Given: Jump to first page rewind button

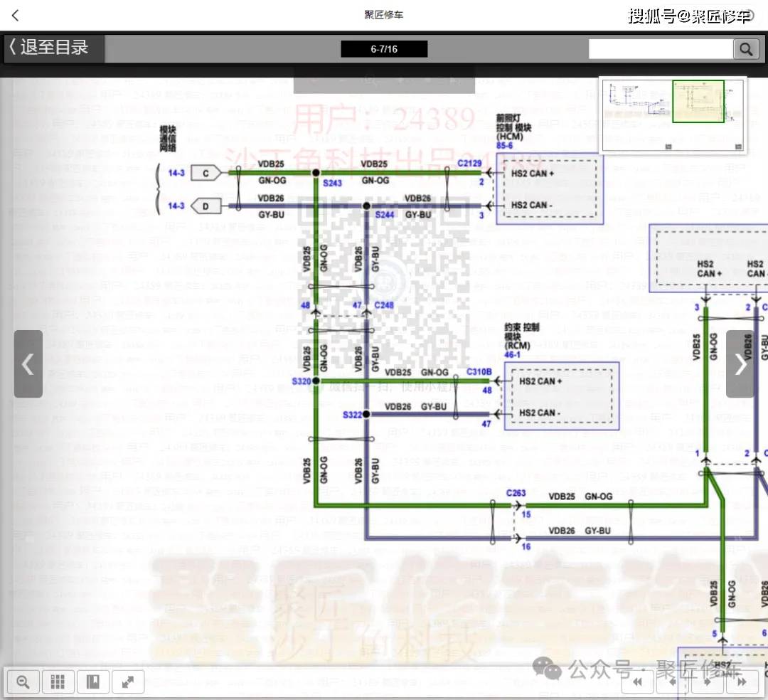Looking at the screenshot, I should 638,682.
